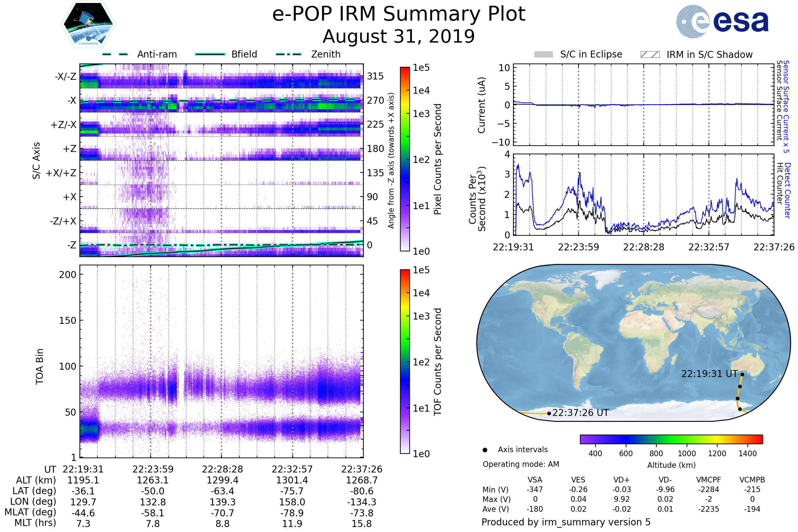
Task: Click the Altitude (km) horizontal colorbar
Action: pyautogui.click(x=671, y=439)
